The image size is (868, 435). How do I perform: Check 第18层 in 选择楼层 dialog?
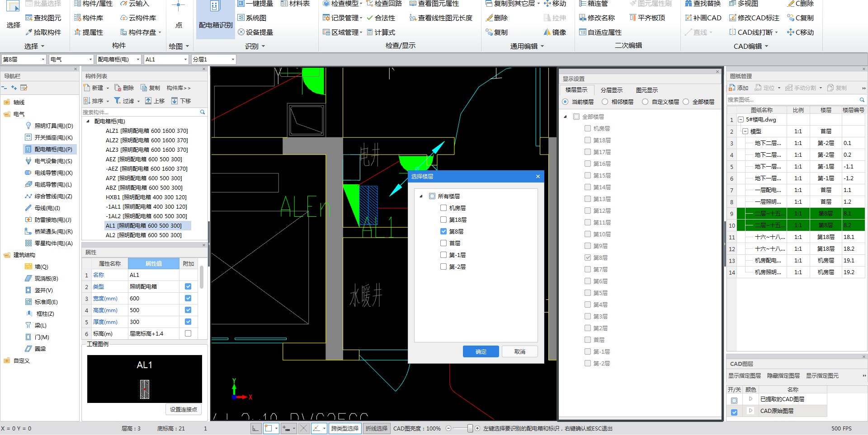(x=443, y=220)
